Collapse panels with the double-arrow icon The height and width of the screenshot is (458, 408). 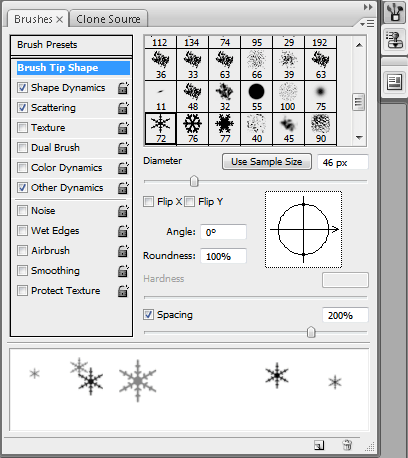tap(368, 7)
